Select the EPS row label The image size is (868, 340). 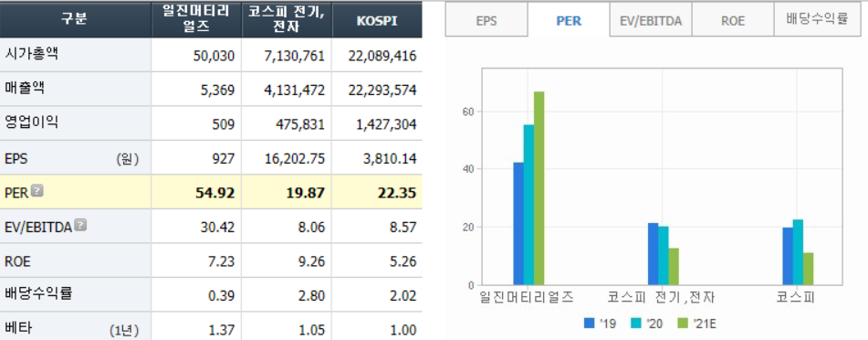(x=16, y=159)
